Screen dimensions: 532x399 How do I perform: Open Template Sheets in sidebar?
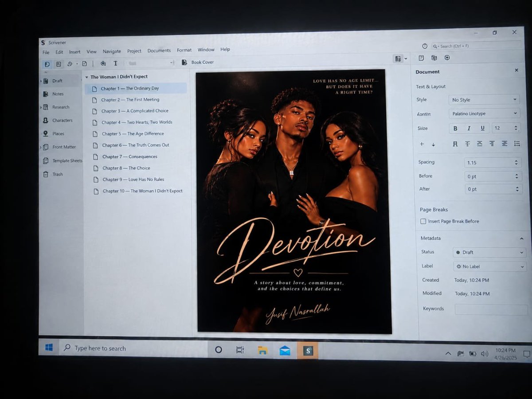click(x=63, y=160)
